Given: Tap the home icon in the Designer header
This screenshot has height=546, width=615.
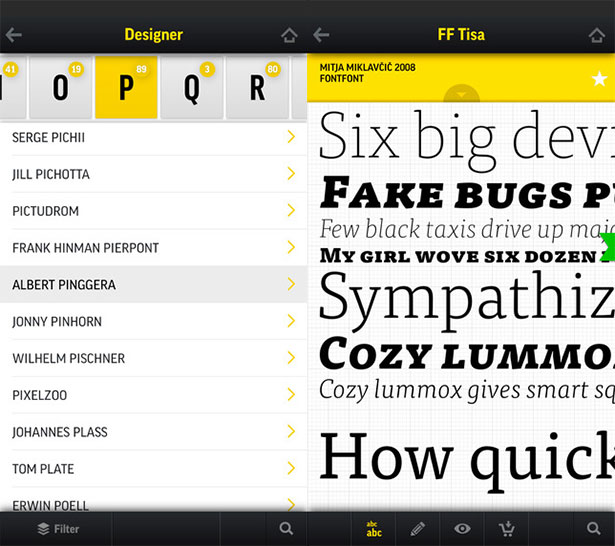Looking at the screenshot, I should coord(289,35).
